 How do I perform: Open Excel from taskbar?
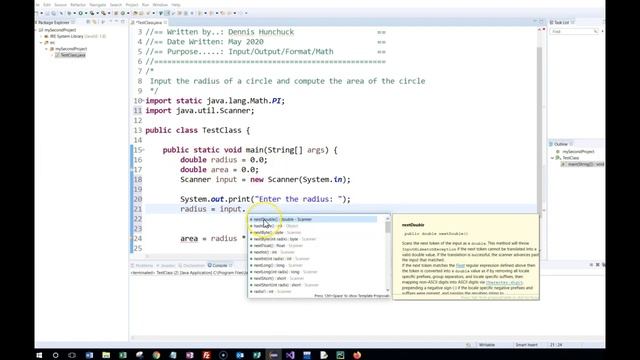pyautogui.click(x=123, y=355)
